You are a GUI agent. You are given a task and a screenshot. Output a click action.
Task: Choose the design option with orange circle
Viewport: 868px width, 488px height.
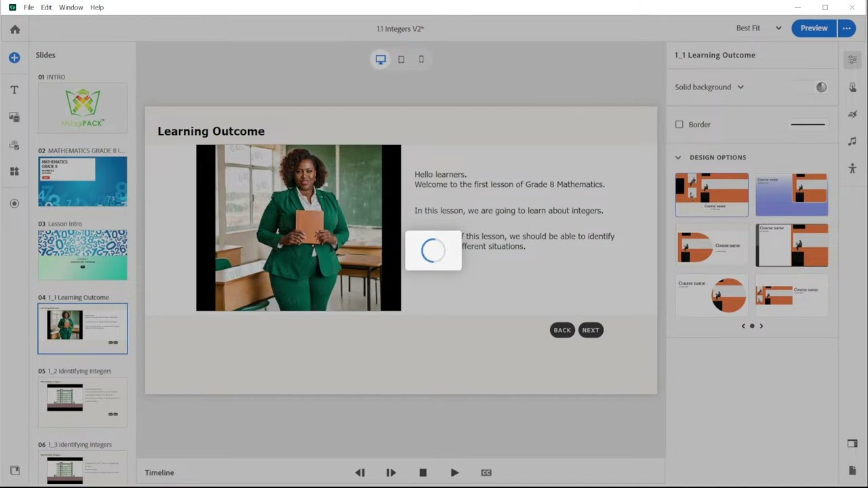pyautogui.click(x=712, y=296)
